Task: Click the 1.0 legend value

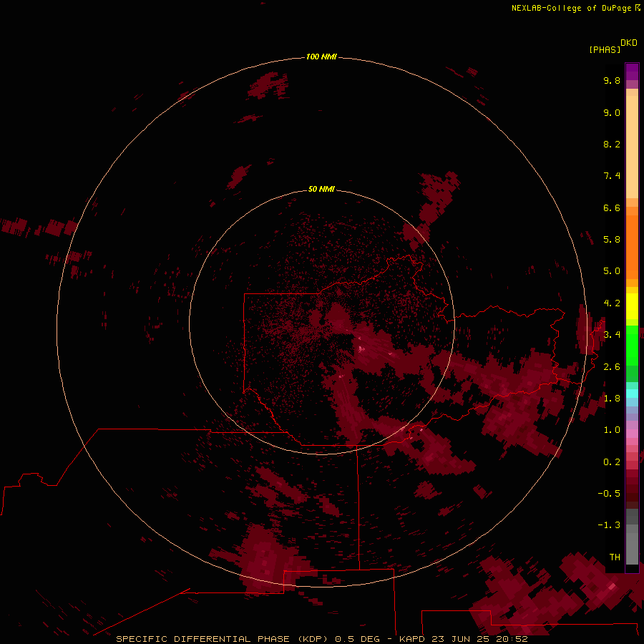Action: click(612, 430)
